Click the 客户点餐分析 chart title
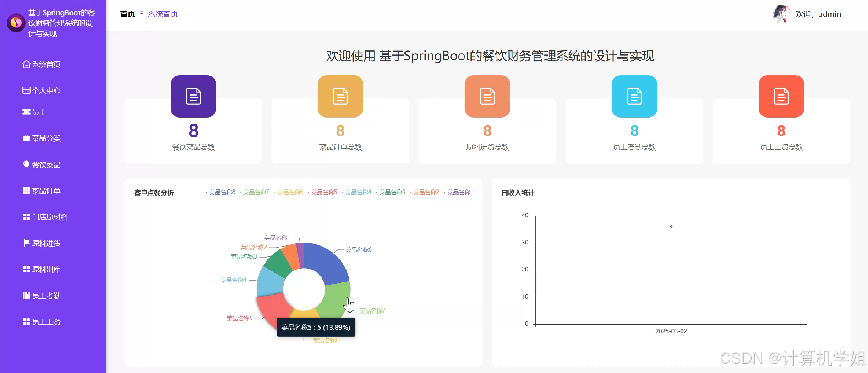This screenshot has height=373, width=868. pos(154,193)
